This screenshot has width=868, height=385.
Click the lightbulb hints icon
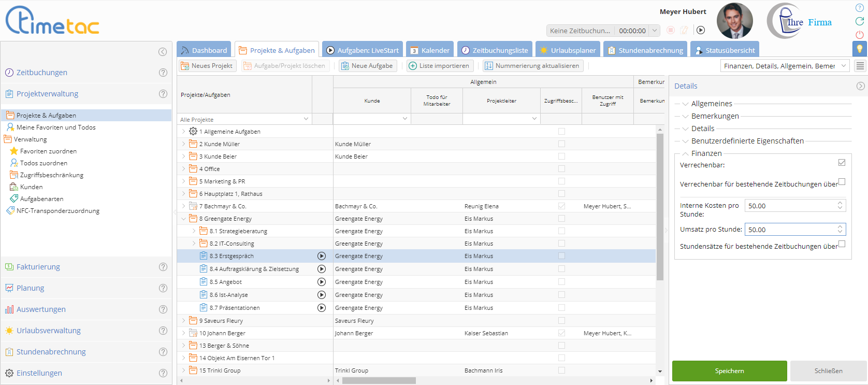pos(860,49)
